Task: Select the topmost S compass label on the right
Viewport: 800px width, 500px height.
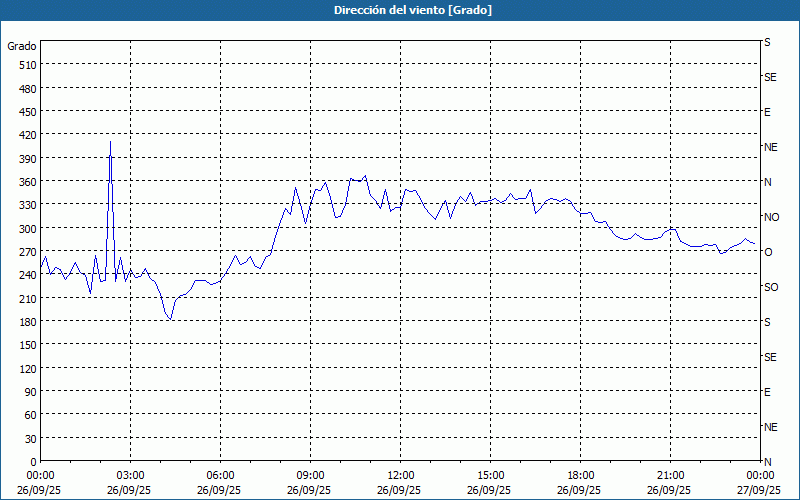Action: click(x=767, y=43)
